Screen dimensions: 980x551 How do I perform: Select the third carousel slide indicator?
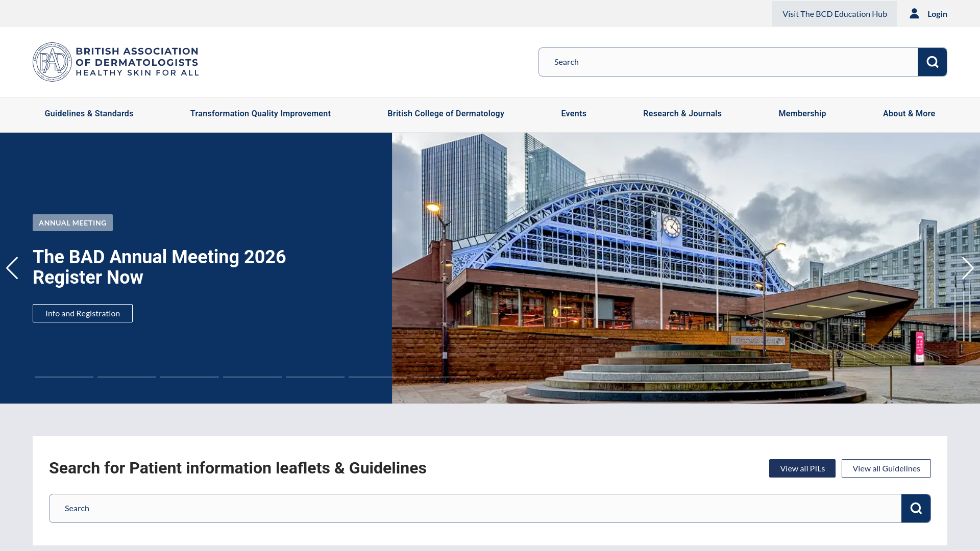click(x=189, y=377)
